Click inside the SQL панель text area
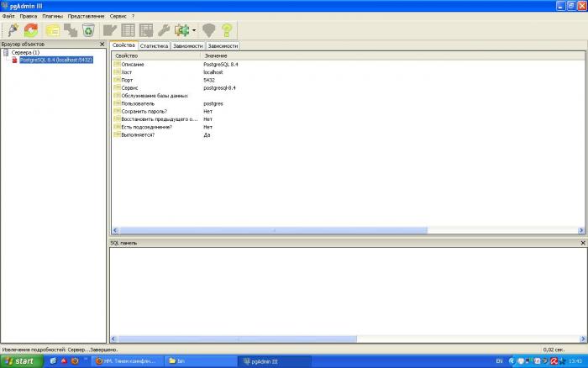The height and width of the screenshot is (368, 588). click(348, 291)
